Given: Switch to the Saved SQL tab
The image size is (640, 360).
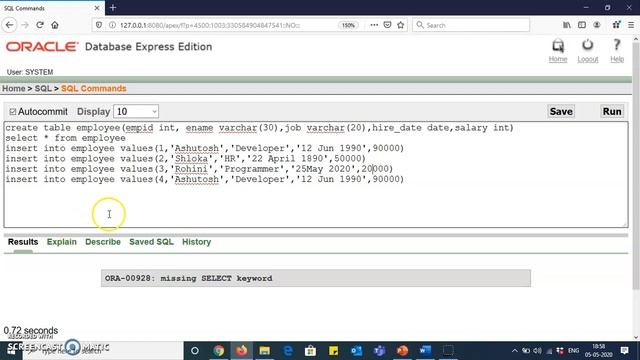Looking at the screenshot, I should coord(151,242).
